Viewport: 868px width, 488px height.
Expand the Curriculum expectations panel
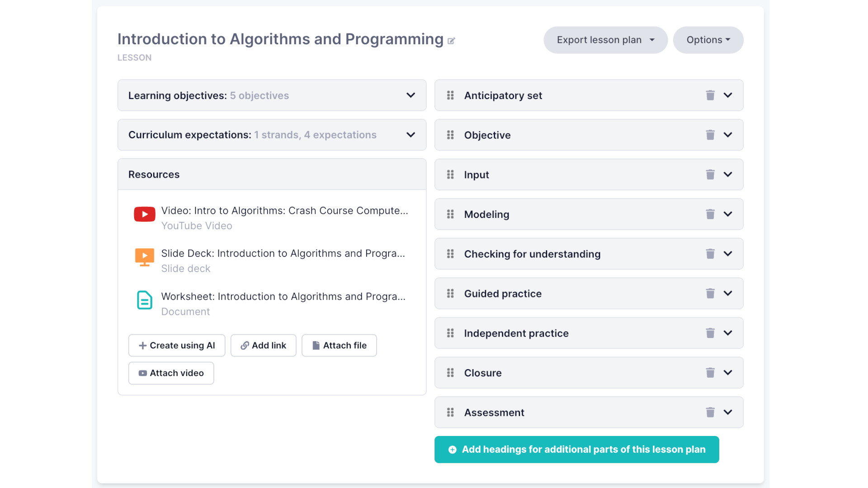[x=410, y=135]
